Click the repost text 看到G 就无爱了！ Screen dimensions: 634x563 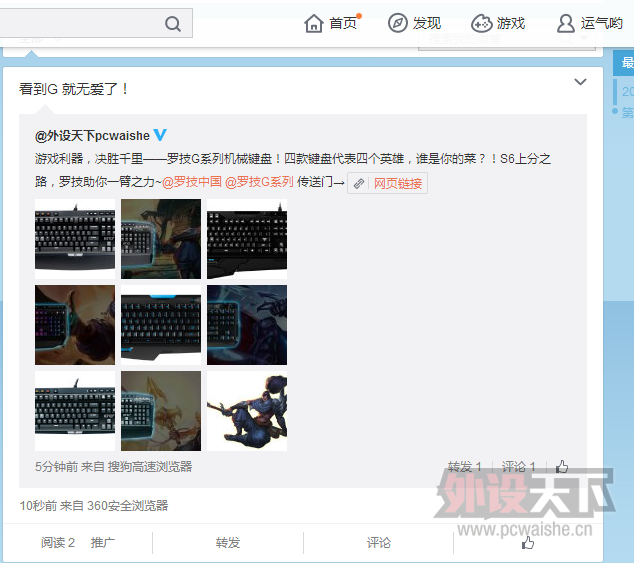click(x=74, y=89)
